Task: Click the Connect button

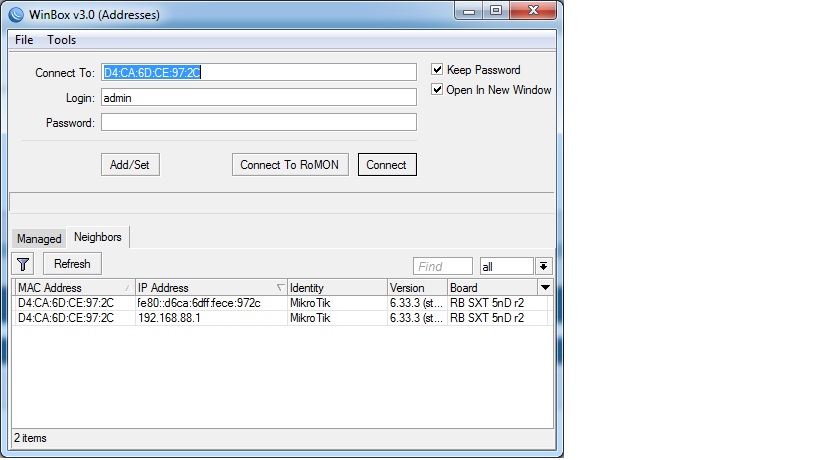Action: [387, 165]
